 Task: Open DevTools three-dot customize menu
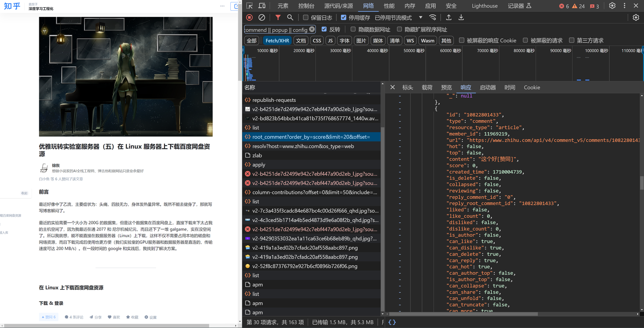coord(624,6)
